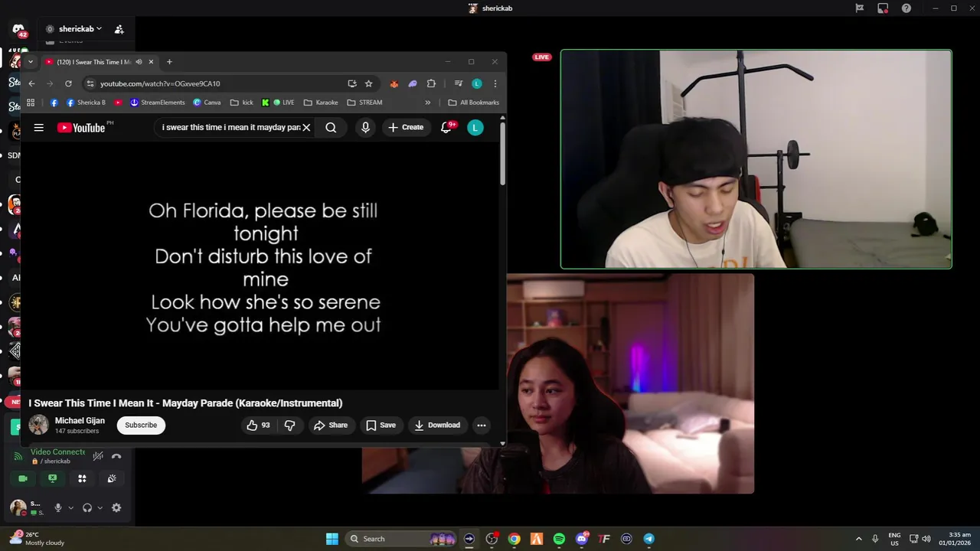
Task: Go back in Chrome
Action: click(31, 83)
